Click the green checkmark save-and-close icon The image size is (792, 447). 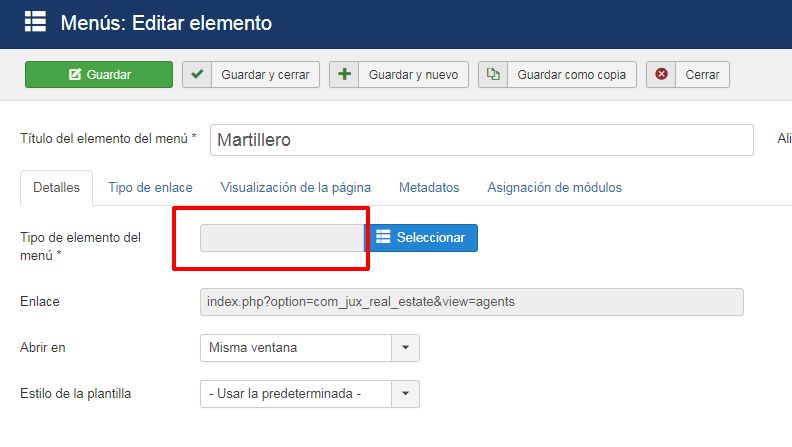(x=197, y=75)
